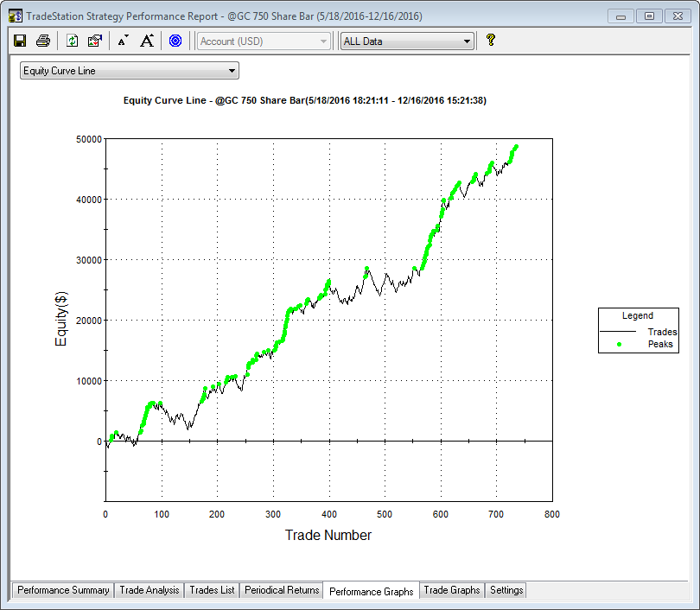
Task: Go to the Trades List tab
Action: click(212, 590)
